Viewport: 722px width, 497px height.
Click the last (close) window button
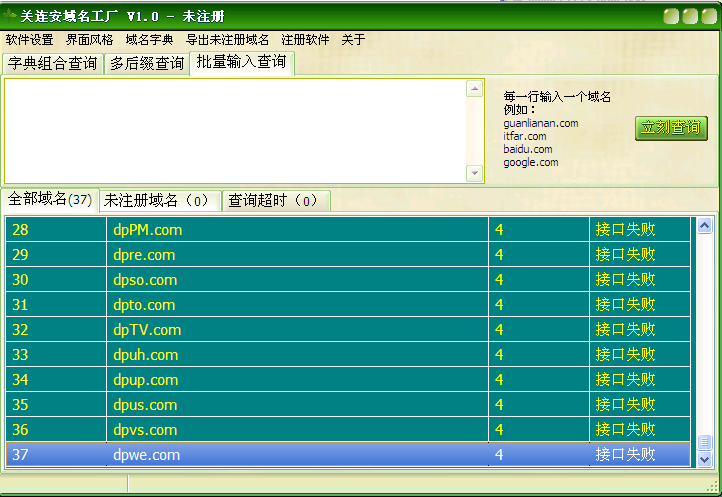[x=709, y=16]
